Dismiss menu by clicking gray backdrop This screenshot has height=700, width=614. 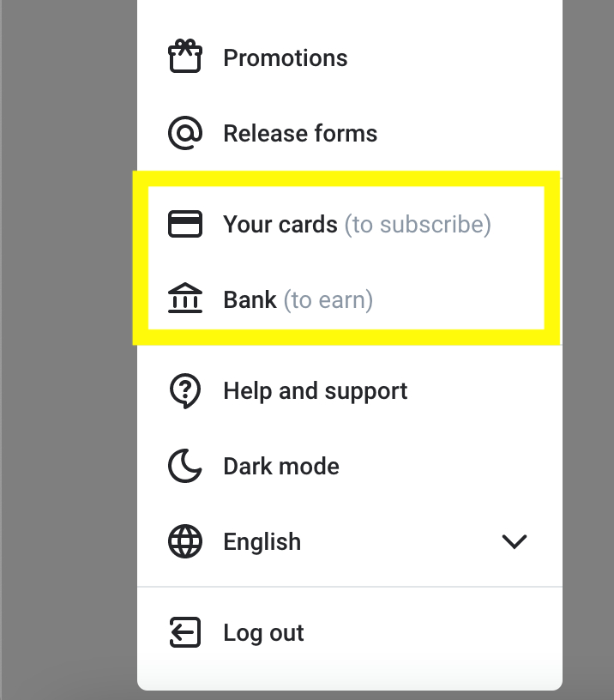click(x=67, y=350)
